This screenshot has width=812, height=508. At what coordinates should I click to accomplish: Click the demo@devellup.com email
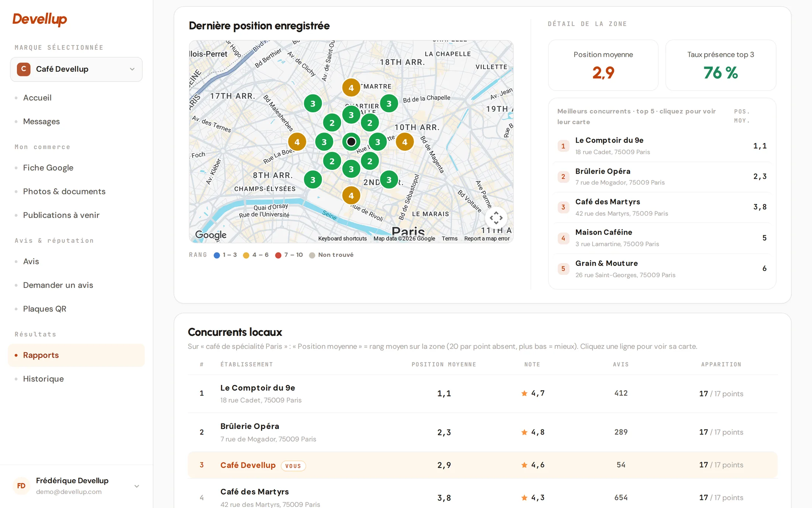(69, 492)
